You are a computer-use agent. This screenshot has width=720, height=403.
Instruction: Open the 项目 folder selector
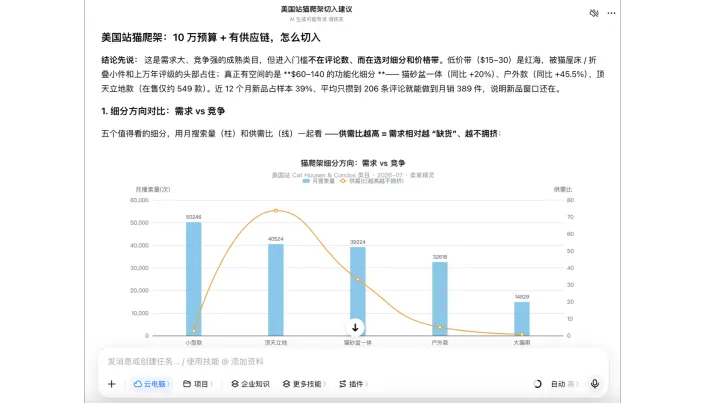pyautogui.click(x=198, y=384)
